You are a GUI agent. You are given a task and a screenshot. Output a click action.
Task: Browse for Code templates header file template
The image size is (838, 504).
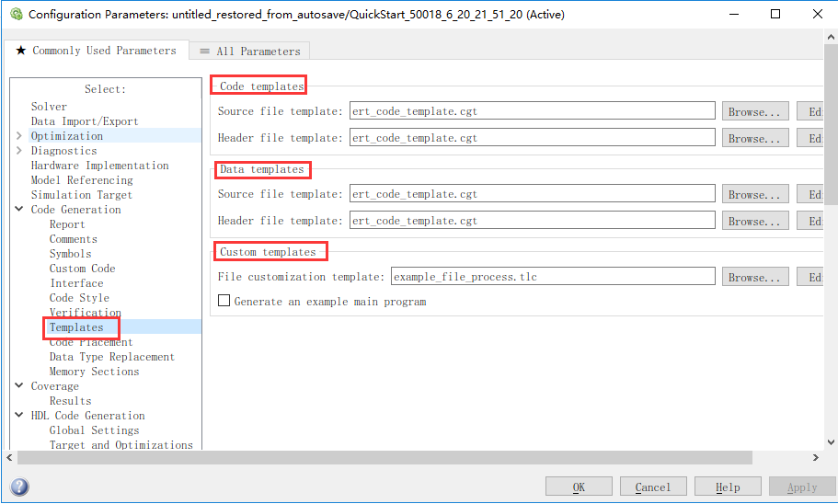pos(754,139)
